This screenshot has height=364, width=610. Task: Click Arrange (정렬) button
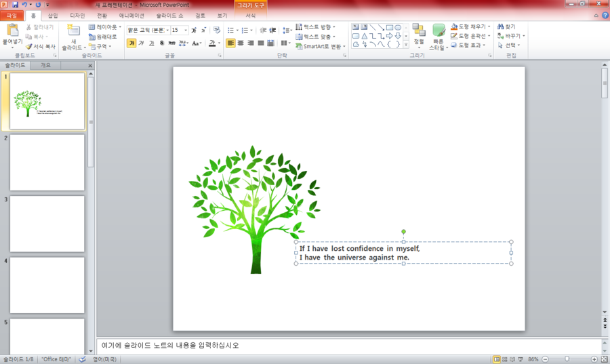click(x=419, y=36)
